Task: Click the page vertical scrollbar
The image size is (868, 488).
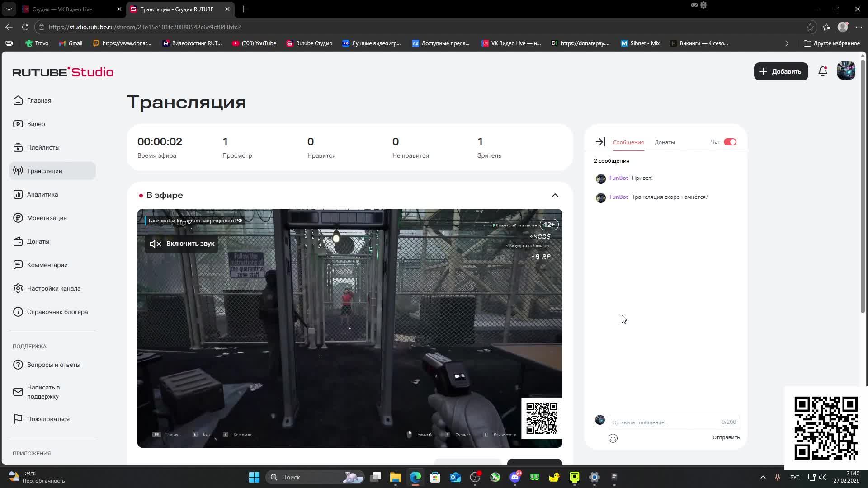Action: pyautogui.click(x=863, y=185)
